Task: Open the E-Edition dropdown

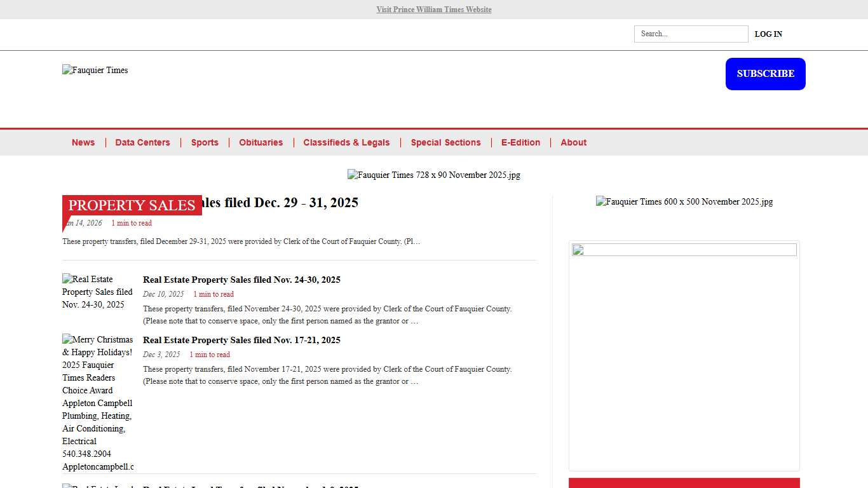Action: pos(520,142)
